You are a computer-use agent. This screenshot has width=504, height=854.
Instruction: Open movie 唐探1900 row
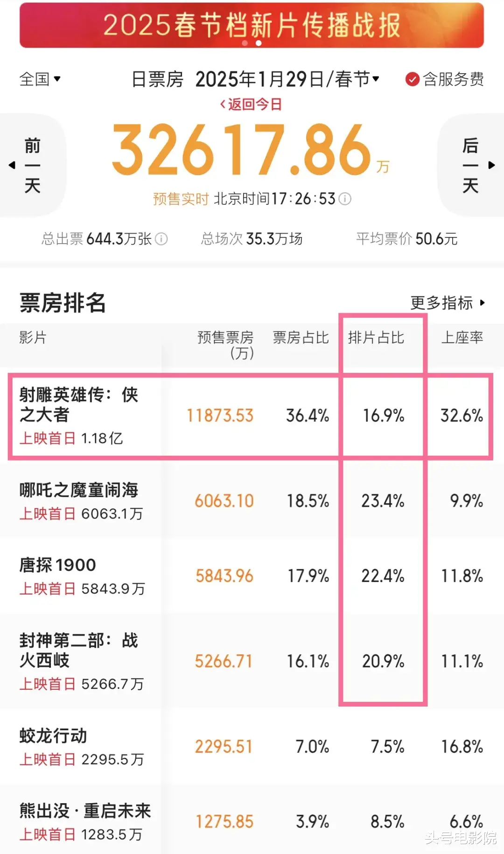point(252,576)
